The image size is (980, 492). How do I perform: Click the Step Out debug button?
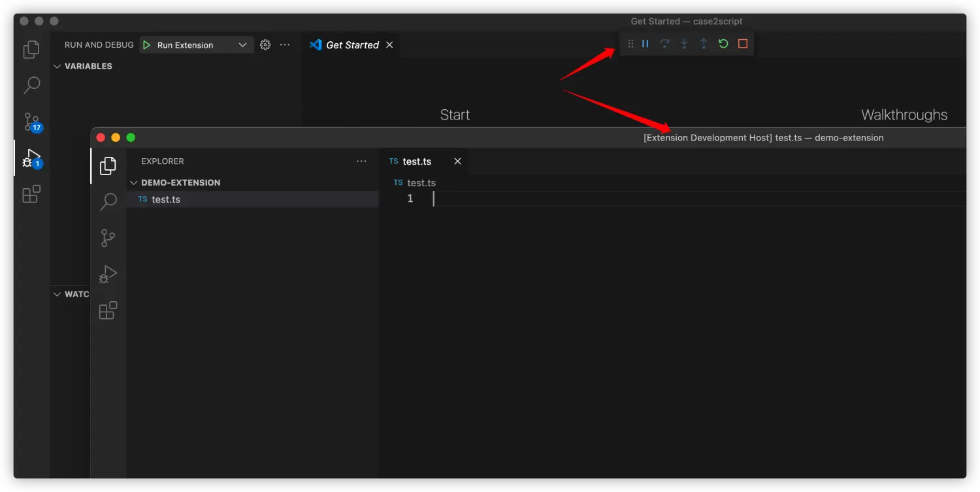point(704,44)
